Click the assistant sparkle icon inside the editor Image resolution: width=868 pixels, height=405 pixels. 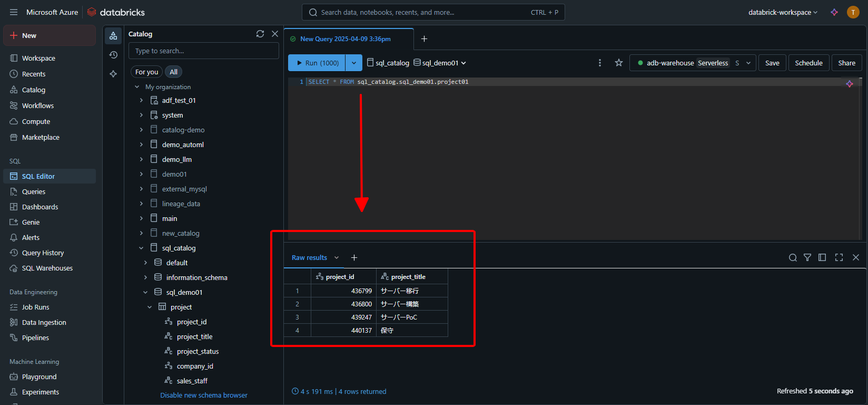pos(850,84)
